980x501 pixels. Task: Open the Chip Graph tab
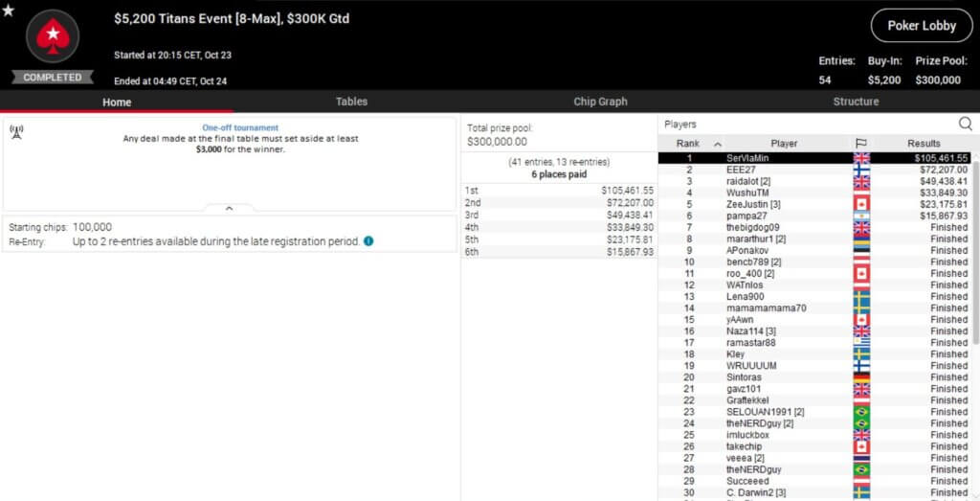(600, 102)
